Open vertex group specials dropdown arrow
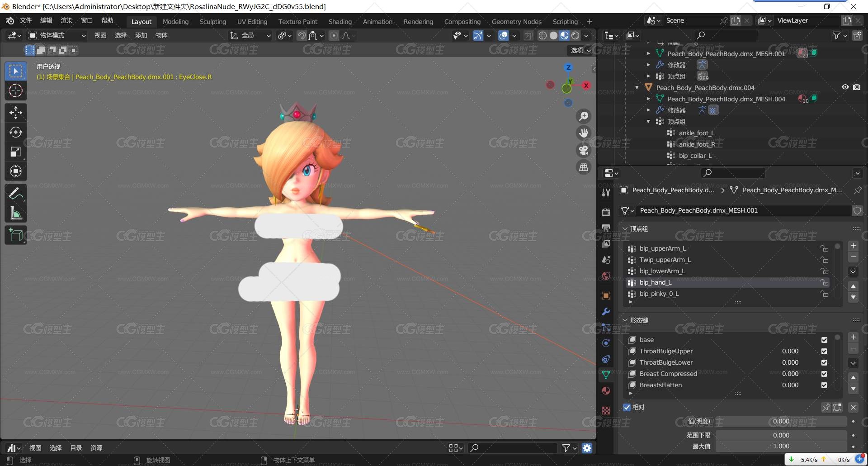This screenshot has width=868, height=466. point(853,272)
